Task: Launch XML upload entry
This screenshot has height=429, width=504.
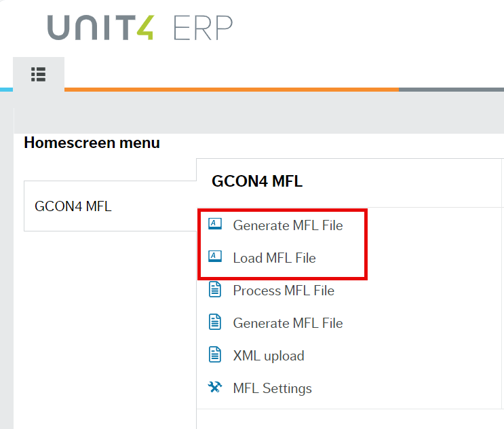Action: (x=269, y=356)
